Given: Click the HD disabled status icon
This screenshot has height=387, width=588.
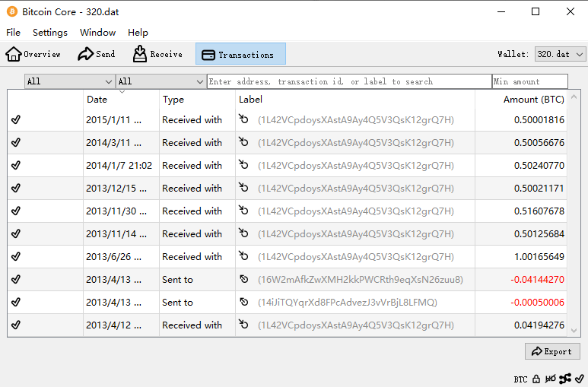Looking at the screenshot, I should point(550,379).
